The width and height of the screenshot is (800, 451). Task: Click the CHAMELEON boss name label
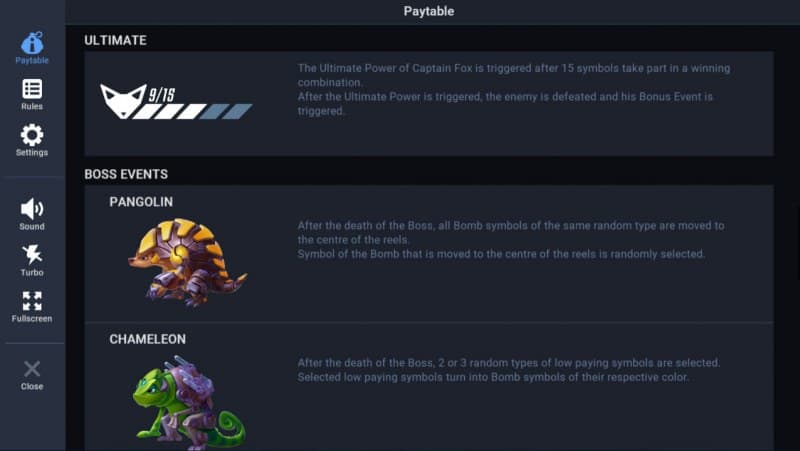(x=147, y=339)
